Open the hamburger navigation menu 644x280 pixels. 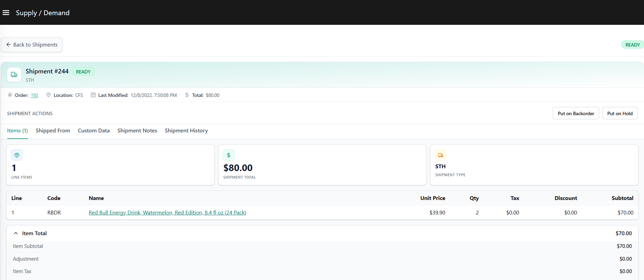click(6, 13)
